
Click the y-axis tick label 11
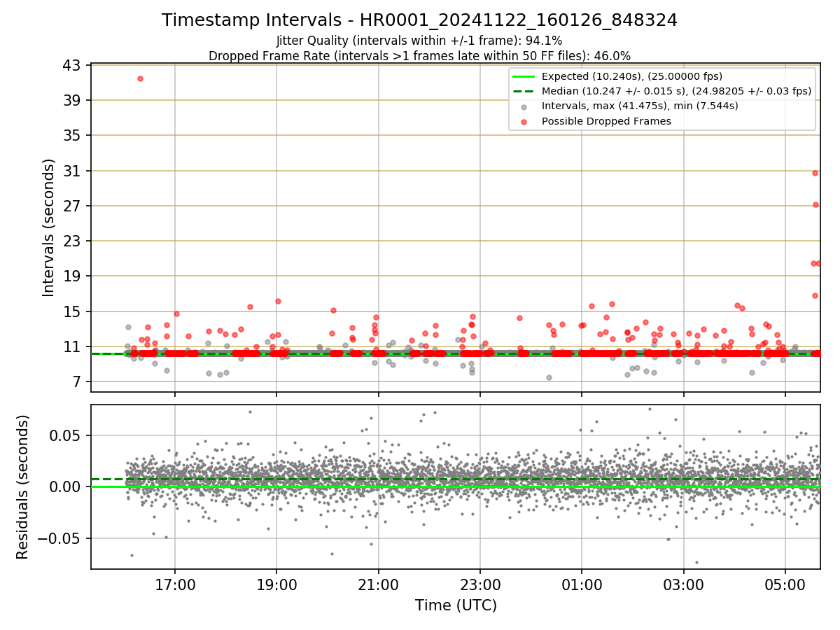click(x=73, y=346)
